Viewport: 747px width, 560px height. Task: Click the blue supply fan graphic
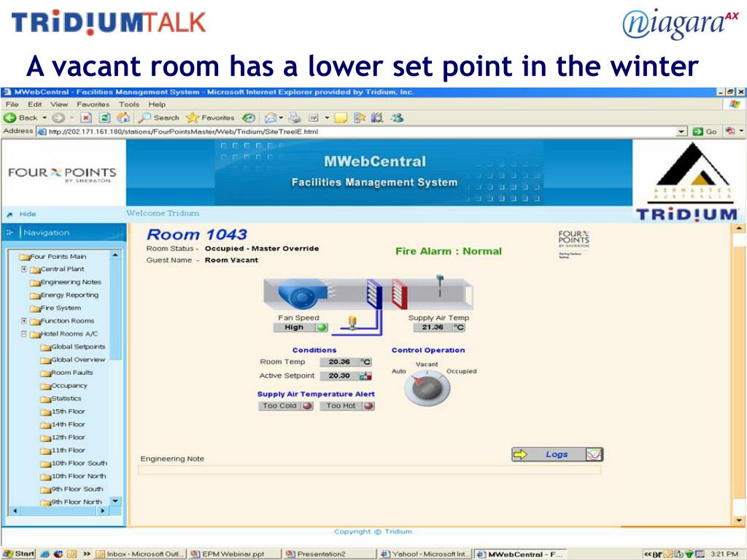click(301, 295)
